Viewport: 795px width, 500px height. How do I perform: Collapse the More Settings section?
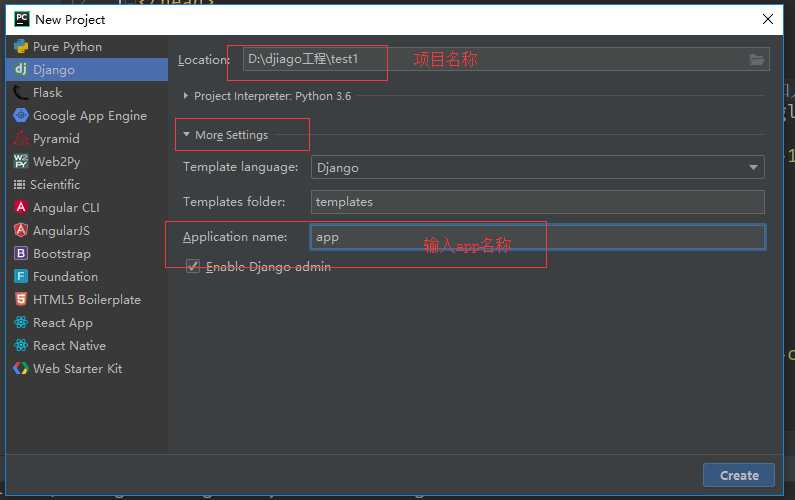[x=186, y=134]
